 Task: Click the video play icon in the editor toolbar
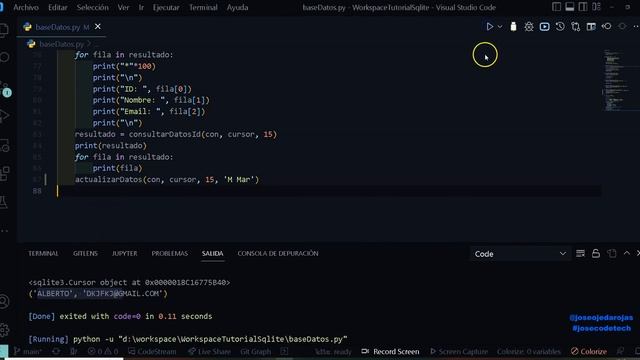point(544,27)
